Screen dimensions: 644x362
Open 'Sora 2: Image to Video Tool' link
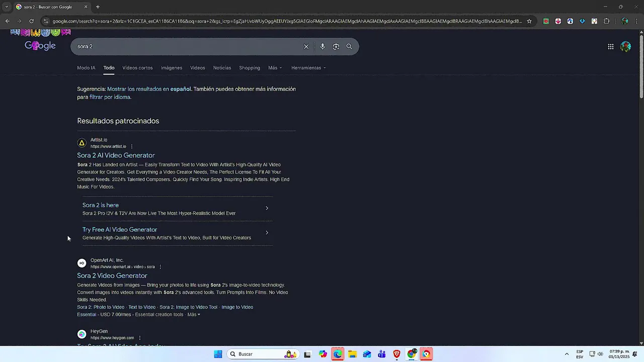189,307
